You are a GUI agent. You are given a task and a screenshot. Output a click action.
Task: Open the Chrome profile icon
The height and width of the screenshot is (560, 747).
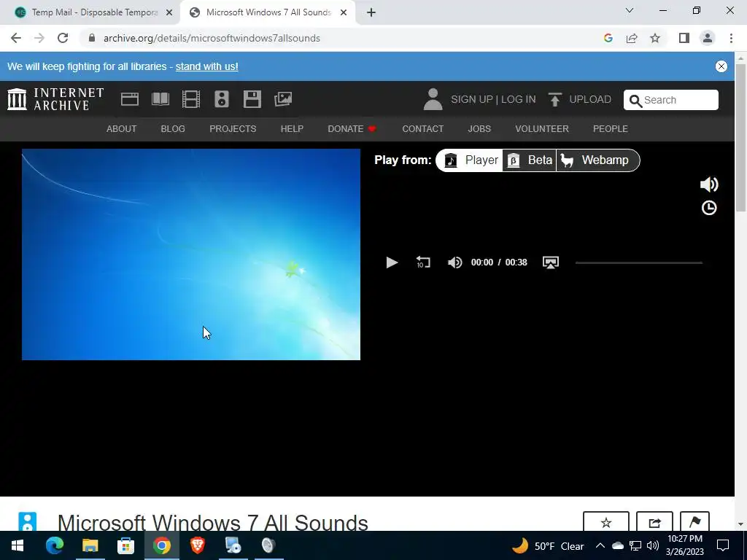(708, 38)
